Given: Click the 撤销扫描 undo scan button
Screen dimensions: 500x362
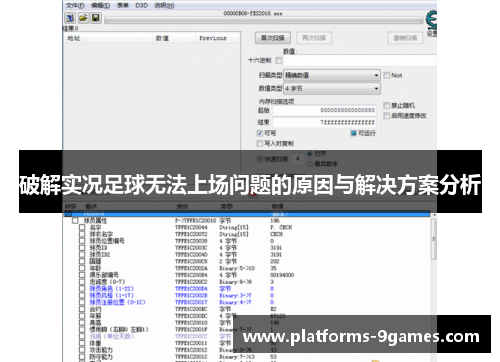Looking at the screenshot, I should [x=405, y=38].
